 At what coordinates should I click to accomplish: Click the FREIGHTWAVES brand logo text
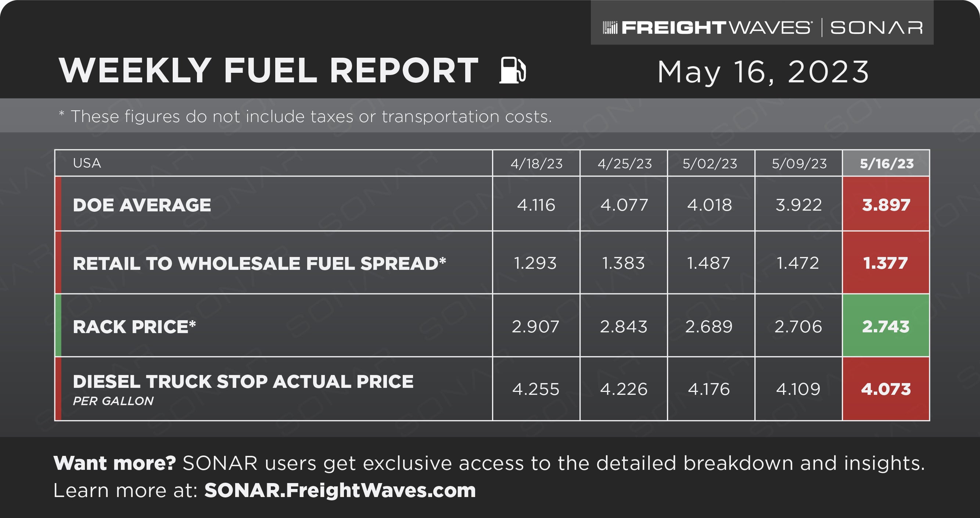pyautogui.click(x=716, y=28)
